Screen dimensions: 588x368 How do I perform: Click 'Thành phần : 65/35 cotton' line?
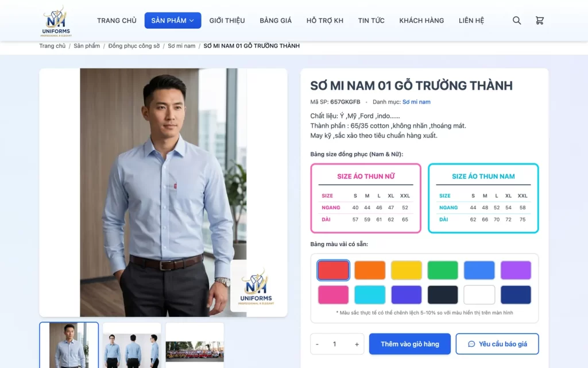pos(388,126)
